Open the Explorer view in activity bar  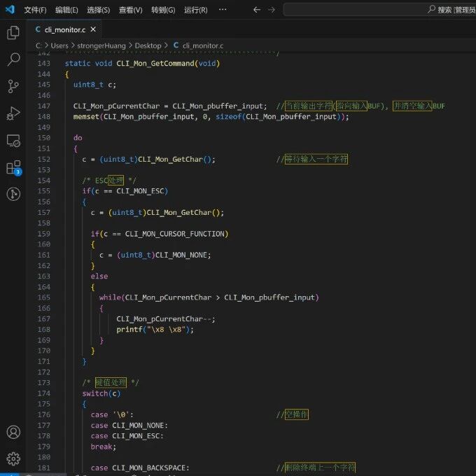pyautogui.click(x=13, y=33)
